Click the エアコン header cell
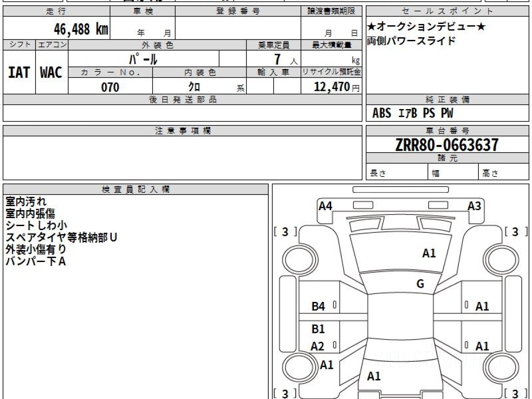532x399 pixels. [x=52, y=45]
